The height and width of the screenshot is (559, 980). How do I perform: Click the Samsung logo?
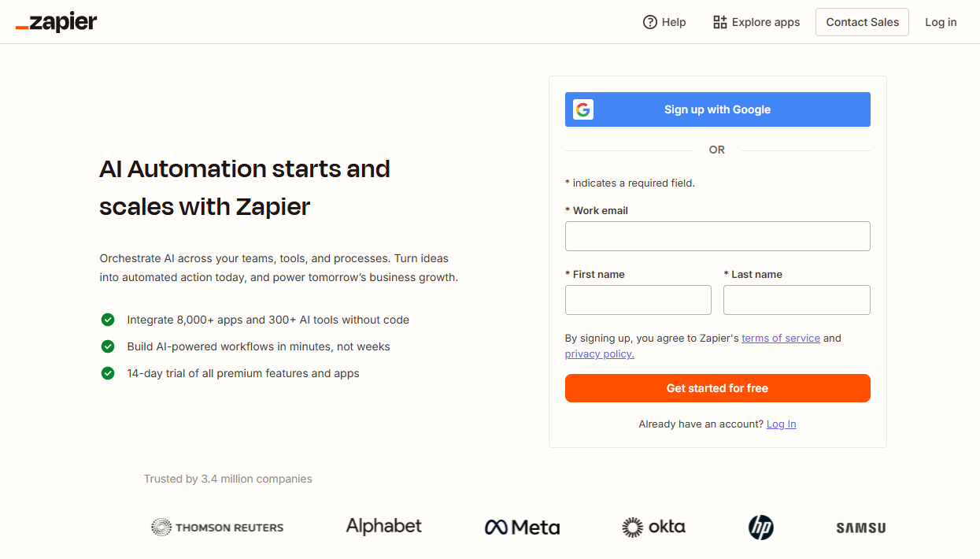click(x=860, y=528)
